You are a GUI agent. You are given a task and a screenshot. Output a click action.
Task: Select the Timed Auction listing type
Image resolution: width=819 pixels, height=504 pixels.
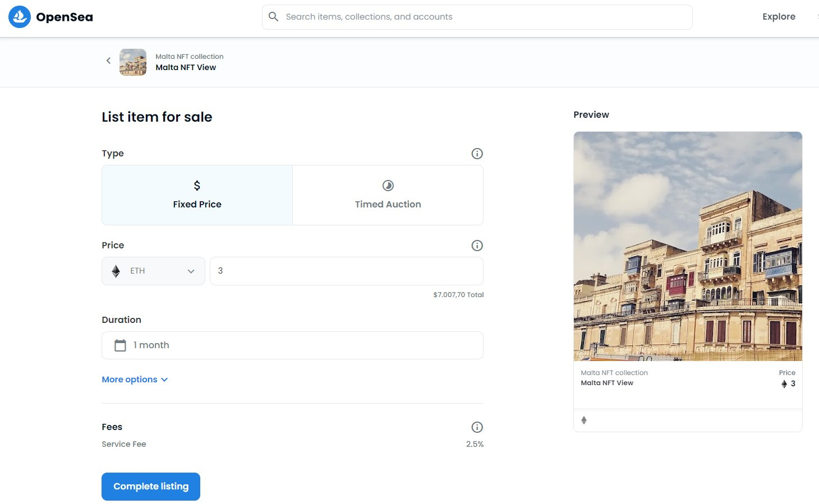(x=388, y=195)
